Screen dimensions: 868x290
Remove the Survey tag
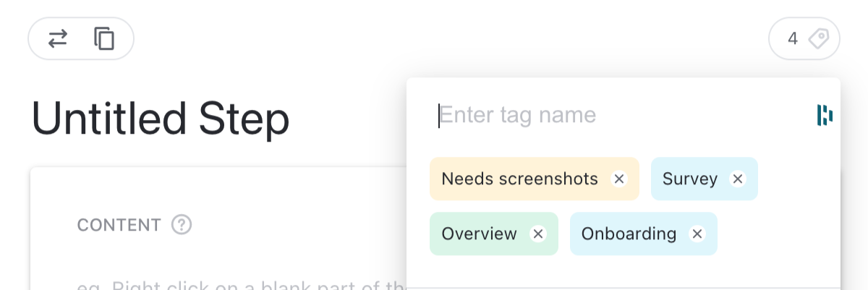pos(737,179)
